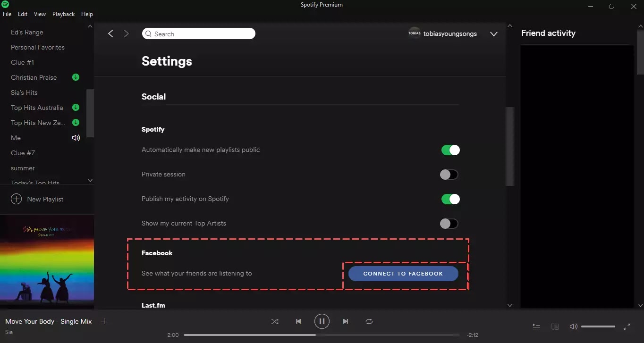Click the settings page up scroll arrow
Viewport: 644px width, 343px height.
click(510, 26)
